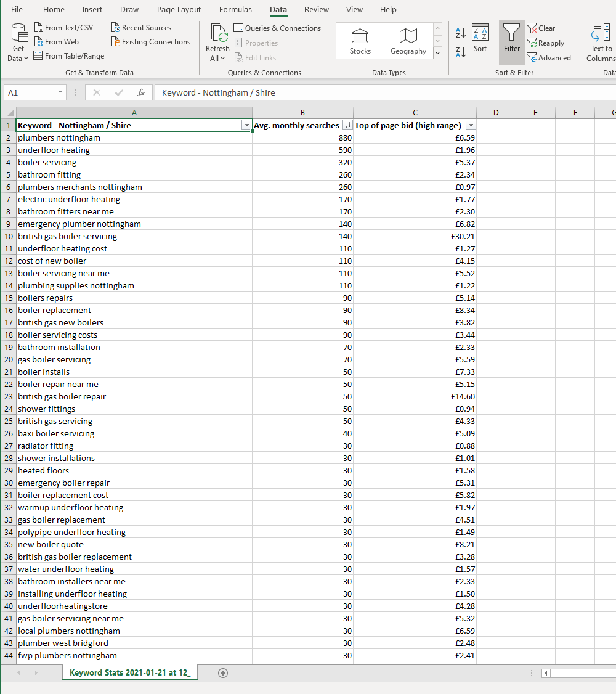616x694 pixels.
Task: Import data From Text/CSV
Action: [63, 28]
